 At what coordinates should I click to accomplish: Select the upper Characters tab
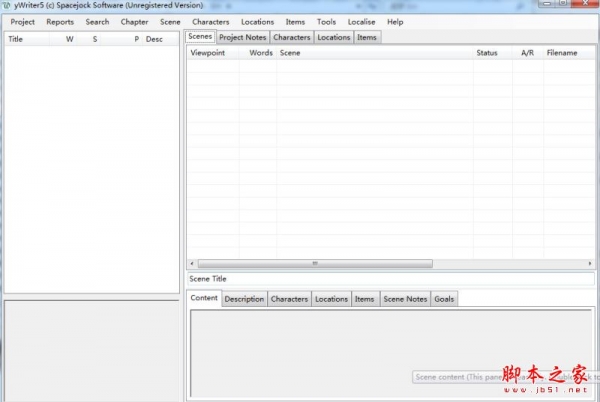click(292, 38)
